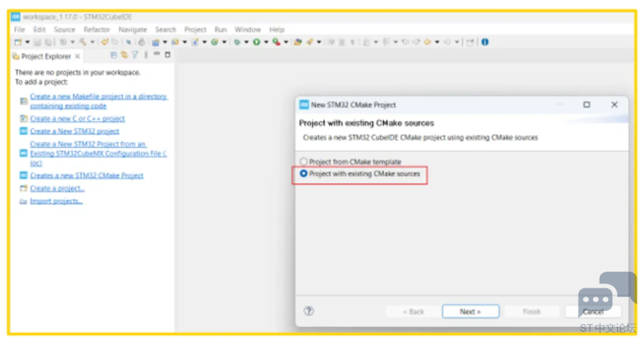Close the Project Explorer tab

click(77, 56)
